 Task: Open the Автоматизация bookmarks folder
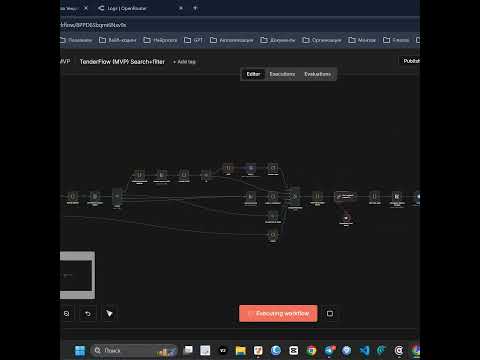(x=232, y=40)
